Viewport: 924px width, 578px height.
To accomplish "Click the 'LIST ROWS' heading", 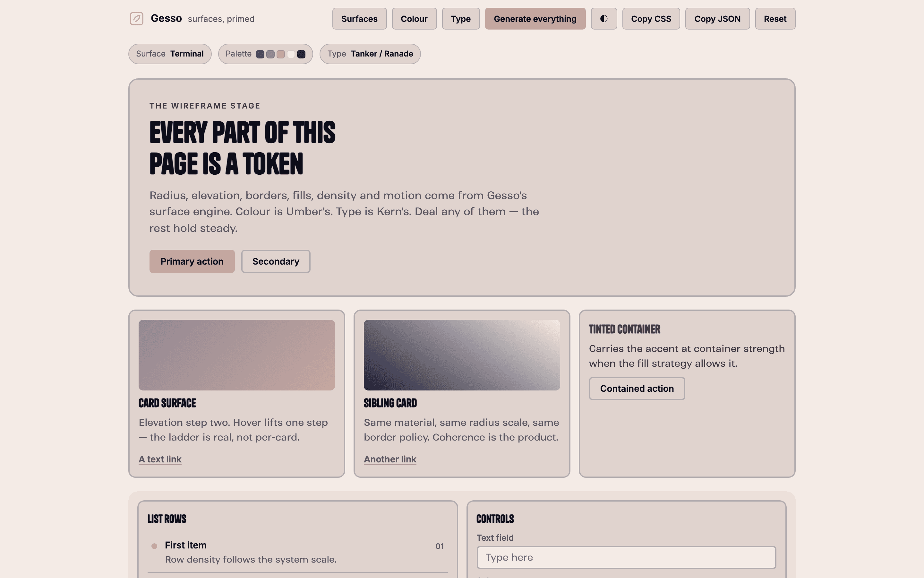I will pos(167,519).
